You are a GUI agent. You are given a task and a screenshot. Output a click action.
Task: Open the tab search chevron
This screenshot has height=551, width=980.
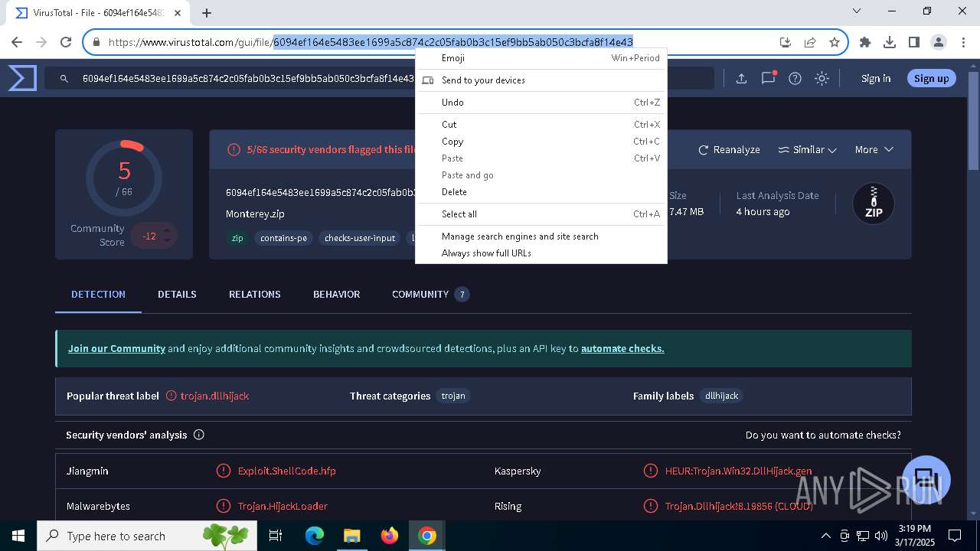pyautogui.click(x=857, y=11)
